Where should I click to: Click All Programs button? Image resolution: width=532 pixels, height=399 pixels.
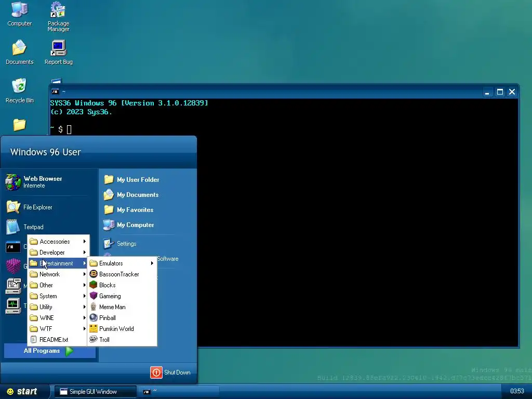[x=49, y=351]
